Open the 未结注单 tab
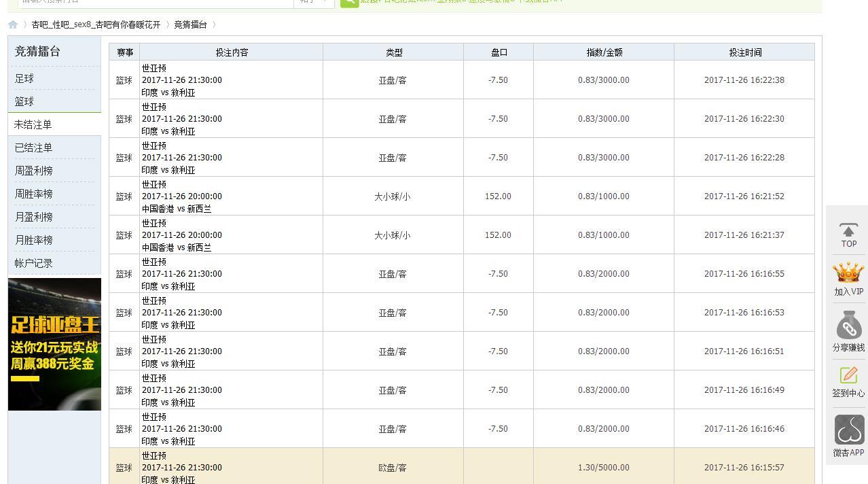 pos(33,125)
